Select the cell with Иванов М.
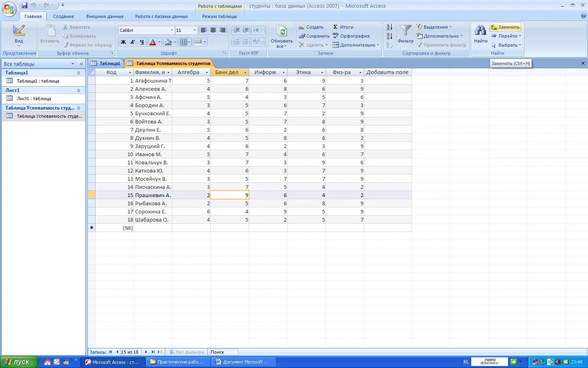The width and height of the screenshot is (588, 368). 153,154
